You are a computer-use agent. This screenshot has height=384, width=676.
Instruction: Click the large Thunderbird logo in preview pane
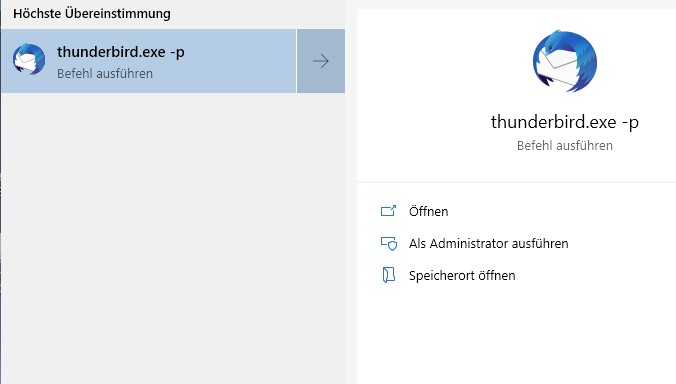pos(565,61)
